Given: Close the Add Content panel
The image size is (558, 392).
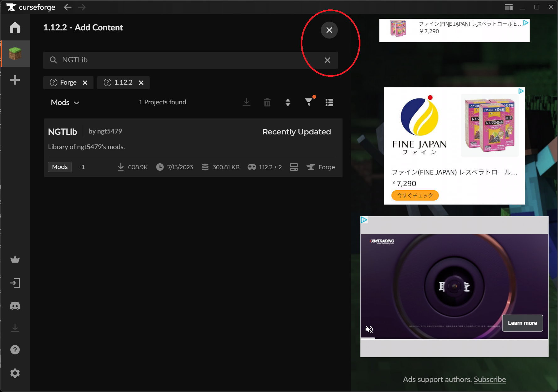Looking at the screenshot, I should (329, 30).
